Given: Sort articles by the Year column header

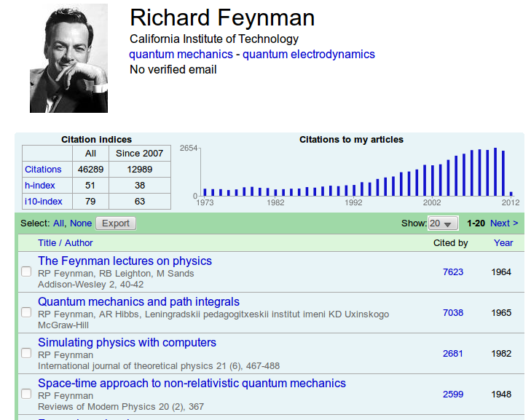Looking at the screenshot, I should (503, 243).
